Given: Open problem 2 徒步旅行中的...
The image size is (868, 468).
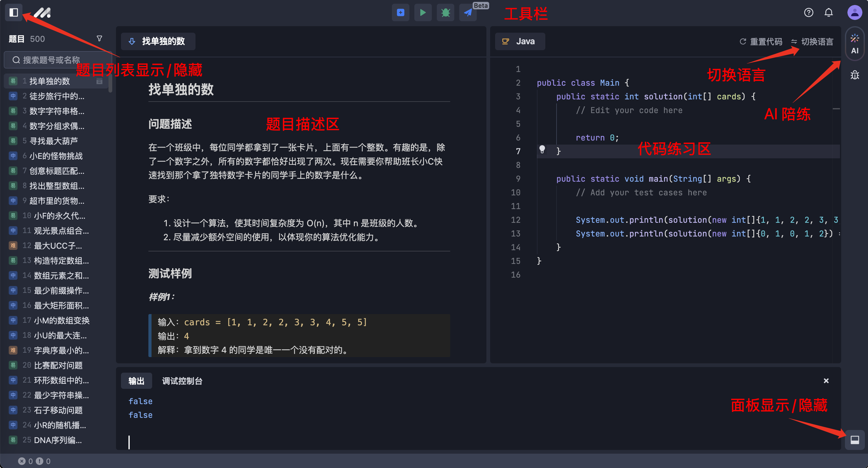Looking at the screenshot, I should pyautogui.click(x=56, y=96).
